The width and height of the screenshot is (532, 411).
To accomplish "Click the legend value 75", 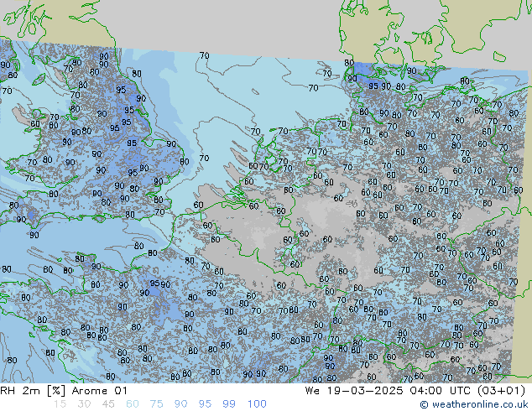I will (x=156, y=404).
